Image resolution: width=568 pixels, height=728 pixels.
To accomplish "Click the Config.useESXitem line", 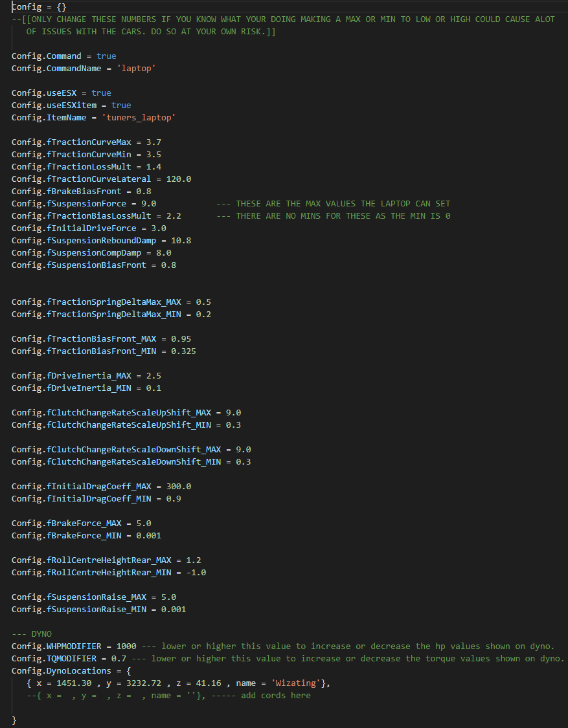I will pos(71,105).
